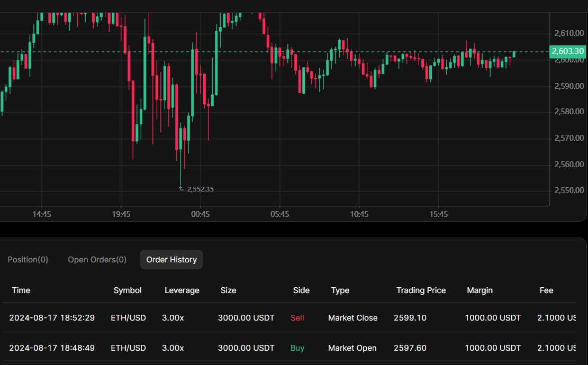588x365 pixels.
Task: Click the 3.00x leverage in Sell row
Action: pyautogui.click(x=173, y=318)
